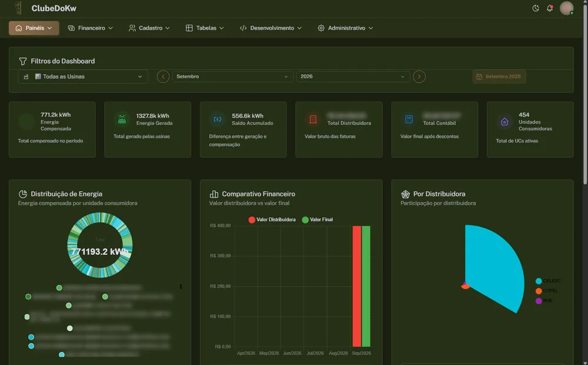
Task: Click the funnel icon in Filtros do Dashboard
Action: click(23, 61)
